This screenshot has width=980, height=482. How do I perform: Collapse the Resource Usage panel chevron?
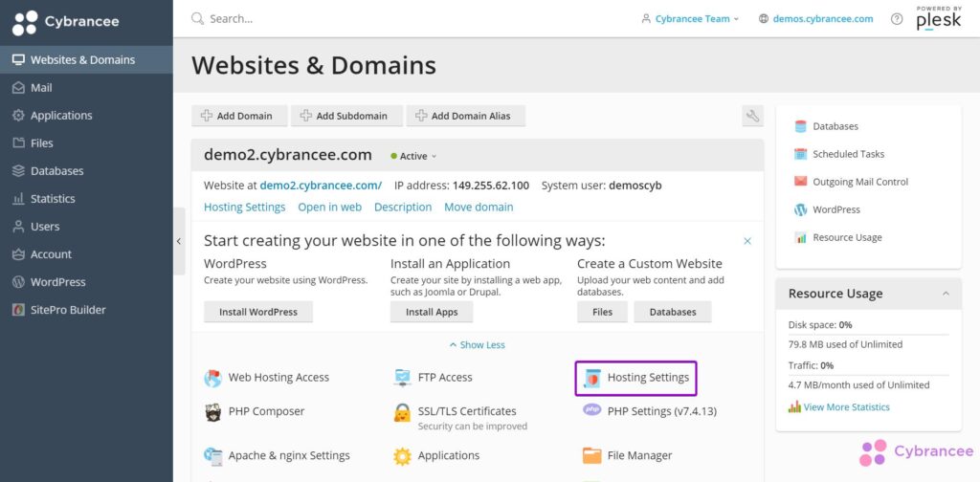(x=946, y=294)
